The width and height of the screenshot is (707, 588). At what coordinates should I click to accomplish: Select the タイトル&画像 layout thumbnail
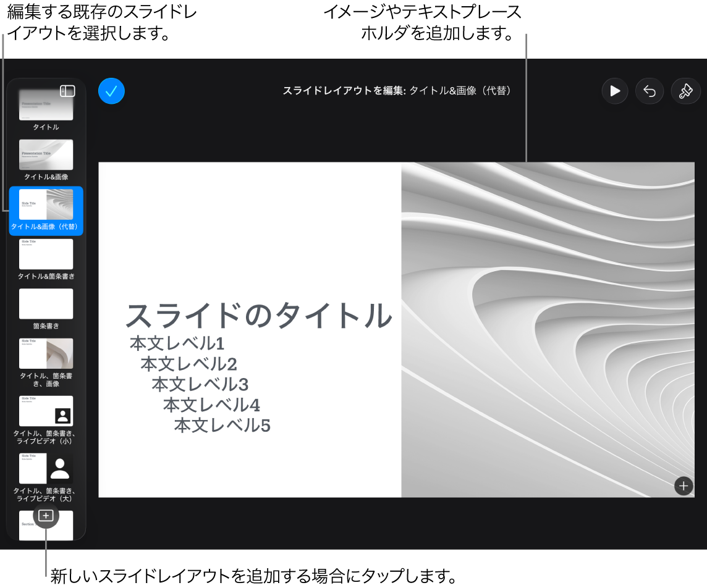pos(46,154)
